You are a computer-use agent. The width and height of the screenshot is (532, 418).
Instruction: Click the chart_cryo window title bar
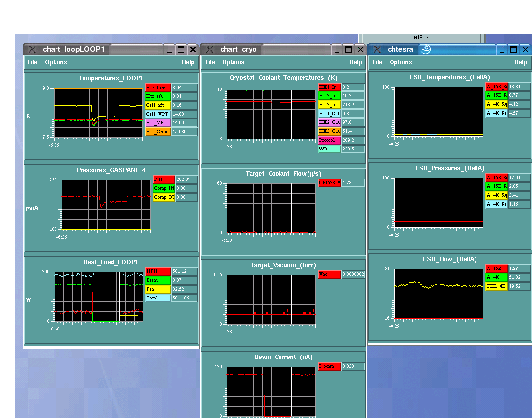point(283,49)
